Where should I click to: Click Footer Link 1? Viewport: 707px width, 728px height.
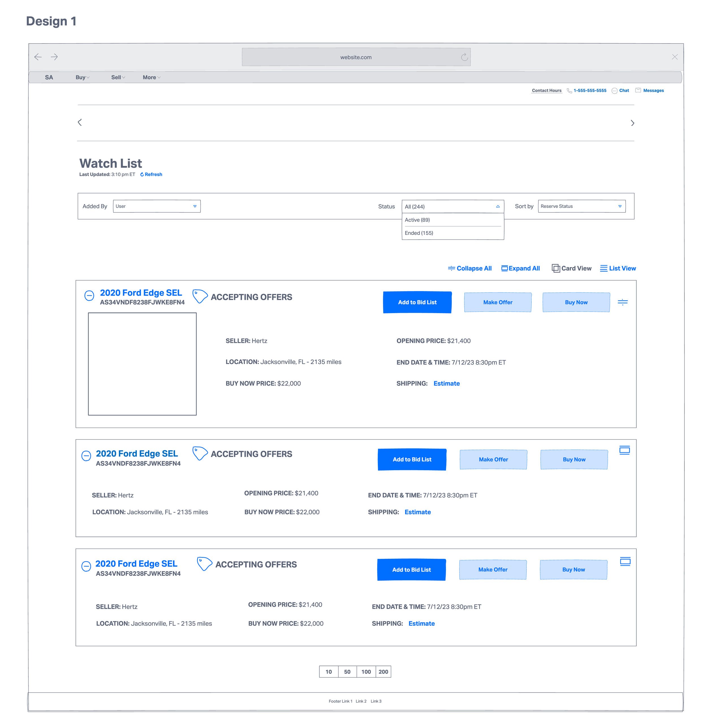coord(340,701)
